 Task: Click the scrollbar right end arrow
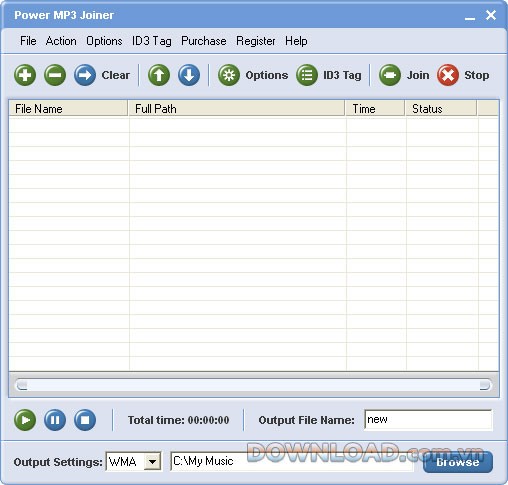click(x=485, y=385)
